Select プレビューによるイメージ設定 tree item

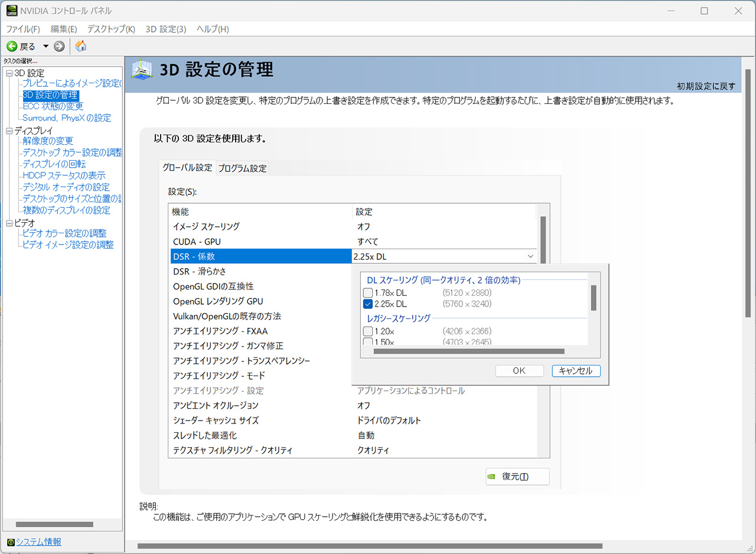tap(71, 83)
